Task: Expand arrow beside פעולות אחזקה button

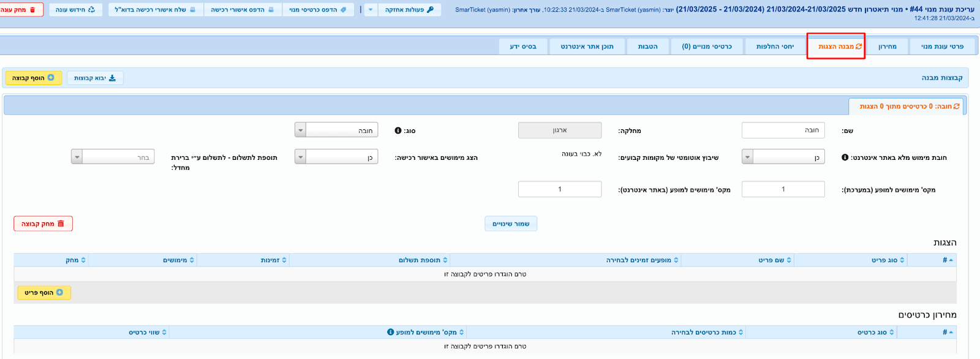Action: [371, 10]
